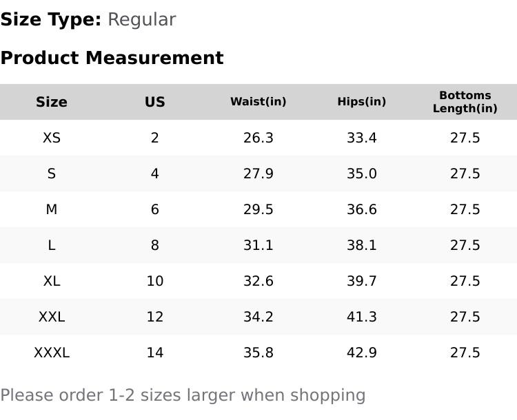Viewport: 517px width, 420px height.
Task: Click the 31.1 waist measurement
Action: pyautogui.click(x=258, y=245)
